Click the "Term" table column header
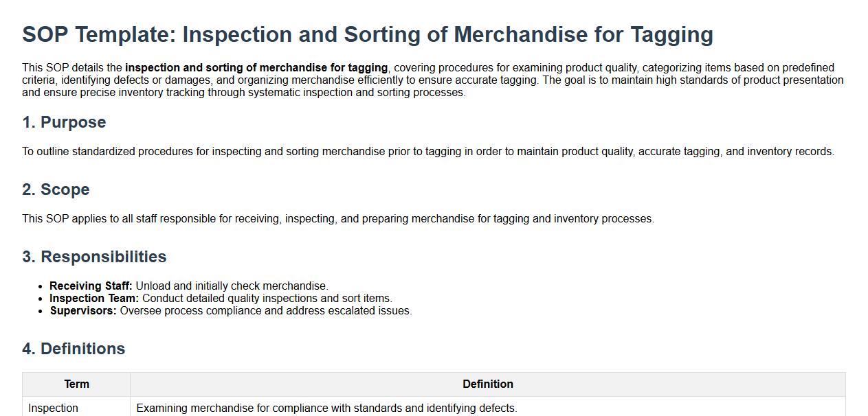The width and height of the screenshot is (868, 416). pyautogui.click(x=76, y=384)
